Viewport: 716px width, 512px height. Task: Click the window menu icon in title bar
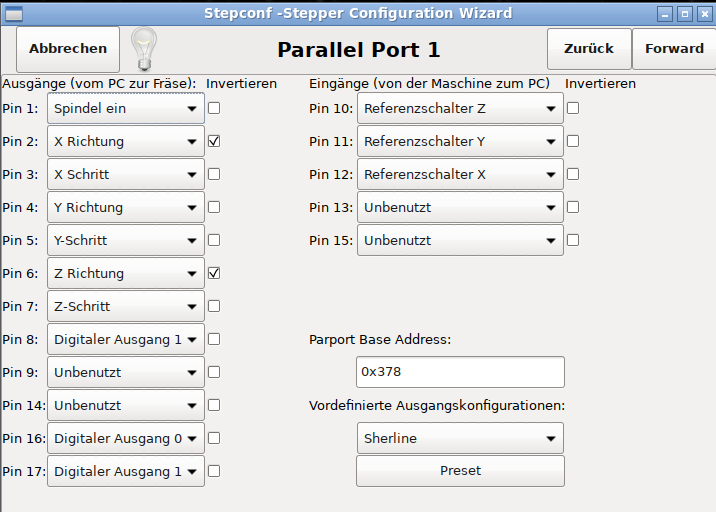pyautogui.click(x=12, y=13)
